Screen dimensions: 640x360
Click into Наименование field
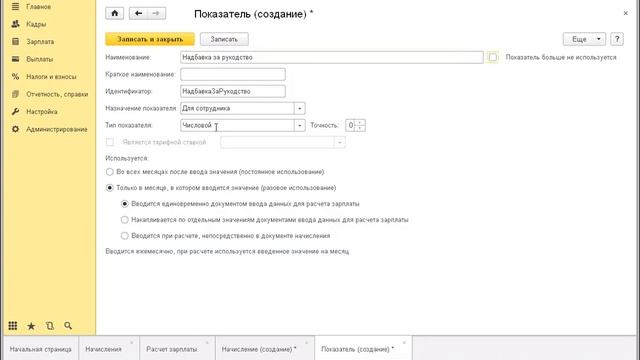pos(331,58)
